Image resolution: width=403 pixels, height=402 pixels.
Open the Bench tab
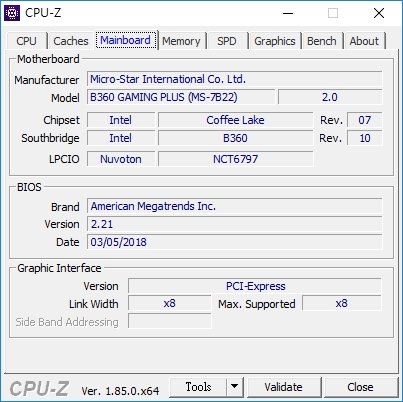coord(322,41)
